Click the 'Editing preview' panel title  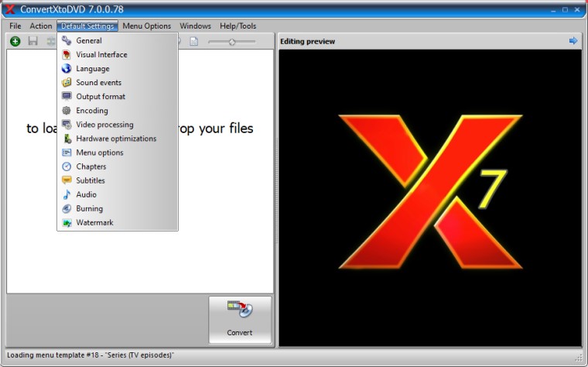click(x=307, y=41)
